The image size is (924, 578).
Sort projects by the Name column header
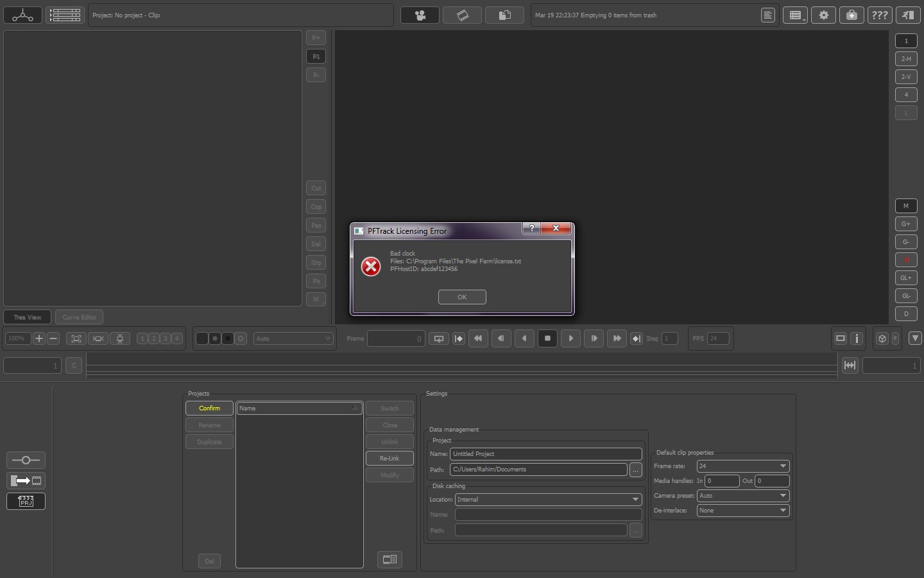tap(299, 408)
